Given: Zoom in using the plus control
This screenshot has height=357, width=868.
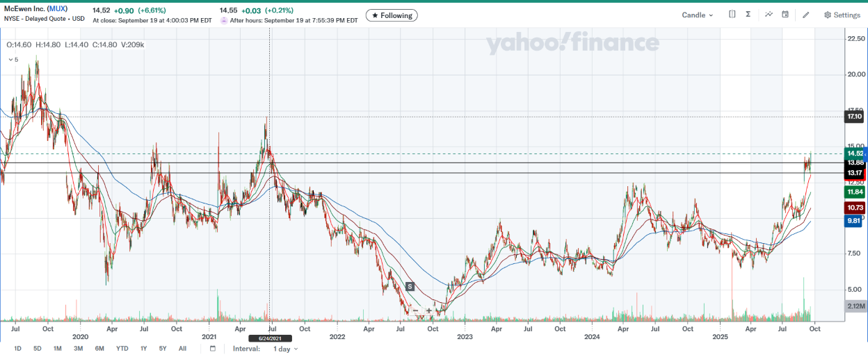Looking at the screenshot, I should [428, 310].
